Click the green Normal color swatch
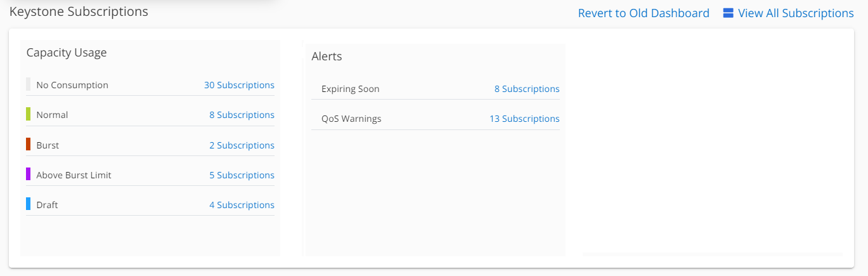The height and width of the screenshot is (276, 868). pyautogui.click(x=29, y=114)
